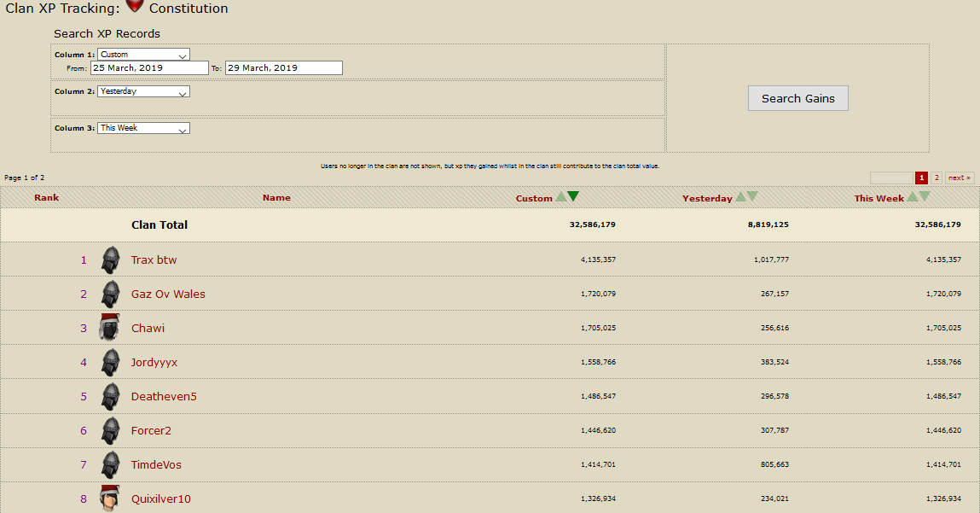980x513 pixels.
Task: Click the From date field
Action: point(149,67)
